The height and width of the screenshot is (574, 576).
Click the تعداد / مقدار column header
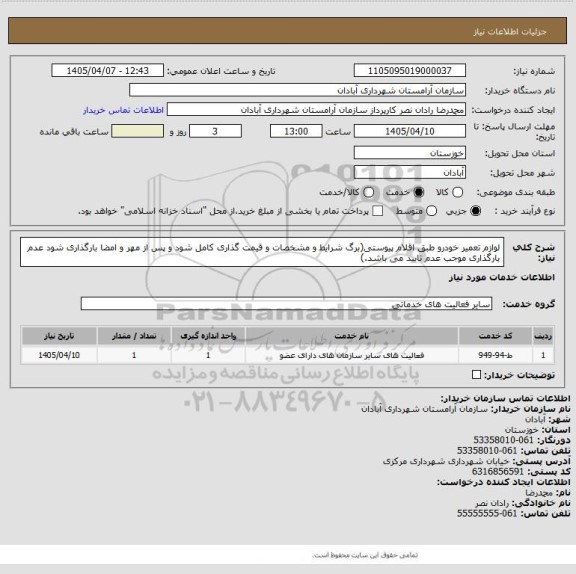pyautogui.click(x=134, y=336)
